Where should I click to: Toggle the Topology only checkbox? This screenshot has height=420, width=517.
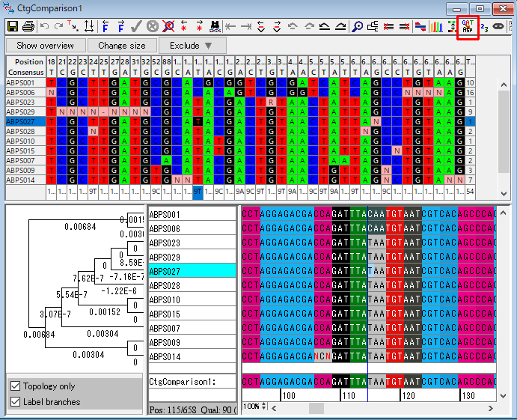[16, 386]
